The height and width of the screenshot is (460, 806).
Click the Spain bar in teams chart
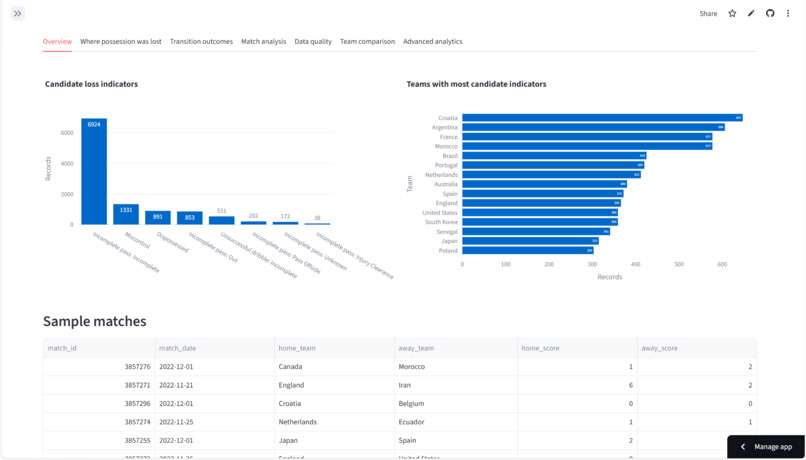(543, 194)
